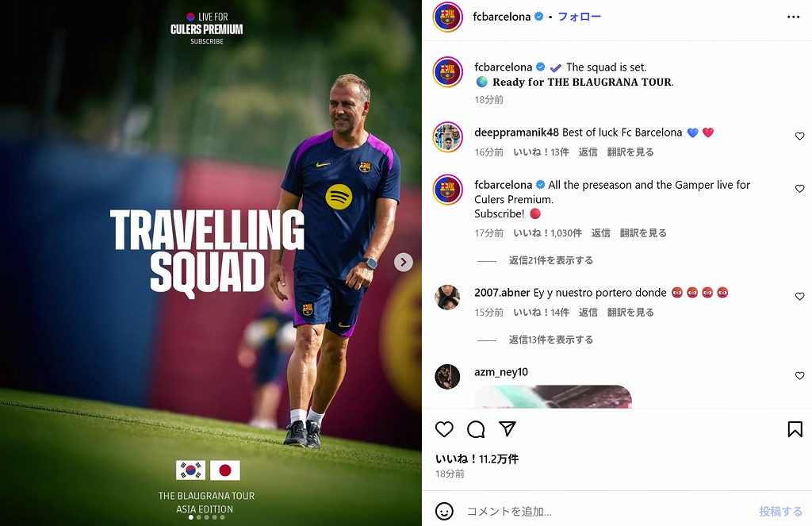Image resolution: width=812 pixels, height=526 pixels.
Task: Select the second carousel indicator dot
Action: pos(199,517)
